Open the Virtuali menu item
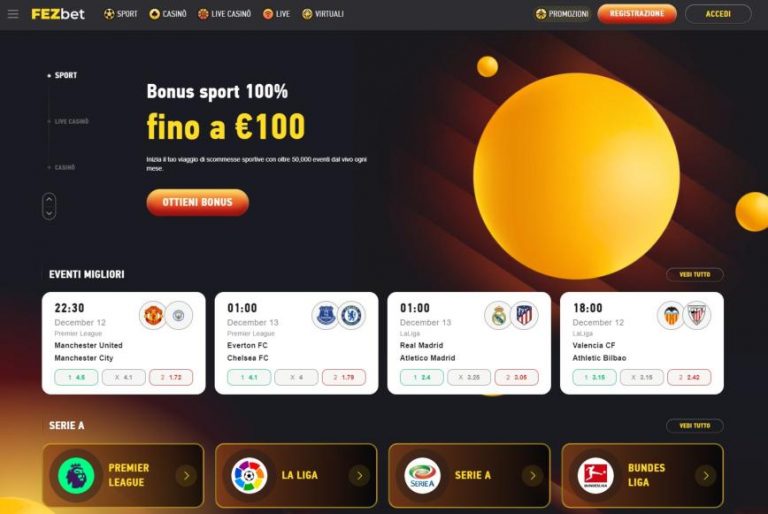 323,14
